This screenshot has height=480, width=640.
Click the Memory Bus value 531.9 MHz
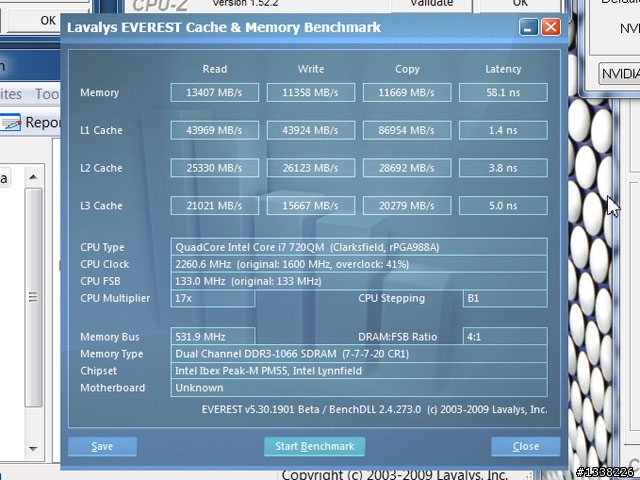pyautogui.click(x=213, y=336)
